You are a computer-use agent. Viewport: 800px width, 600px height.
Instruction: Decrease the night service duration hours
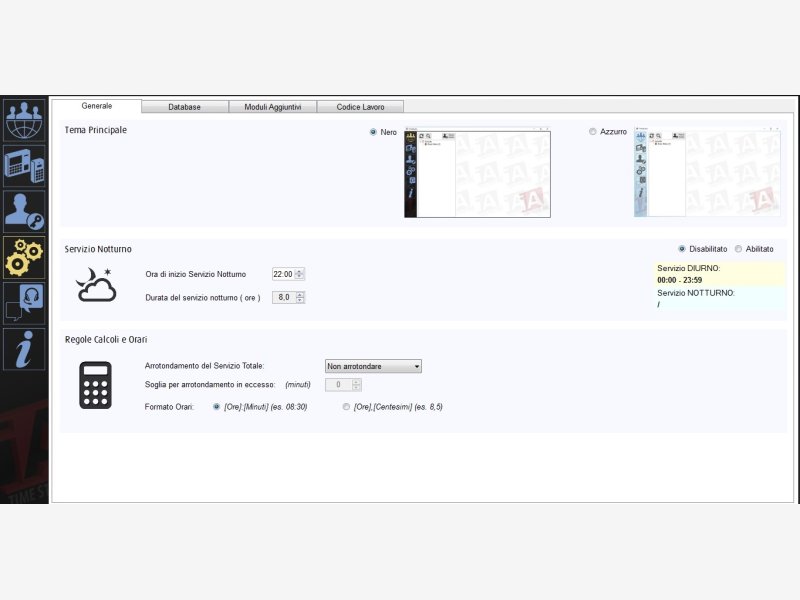[x=300, y=300]
